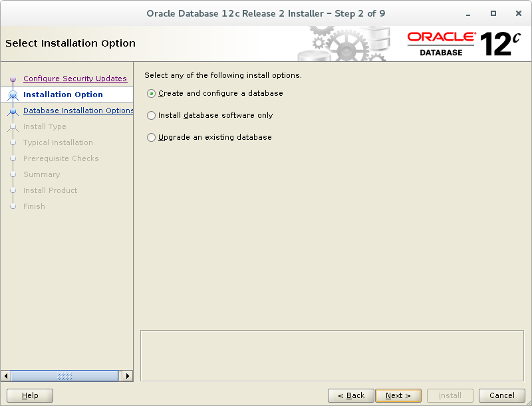Click the Prerequisite Checks step bullet icon
The width and height of the screenshot is (532, 406).
coord(13,158)
